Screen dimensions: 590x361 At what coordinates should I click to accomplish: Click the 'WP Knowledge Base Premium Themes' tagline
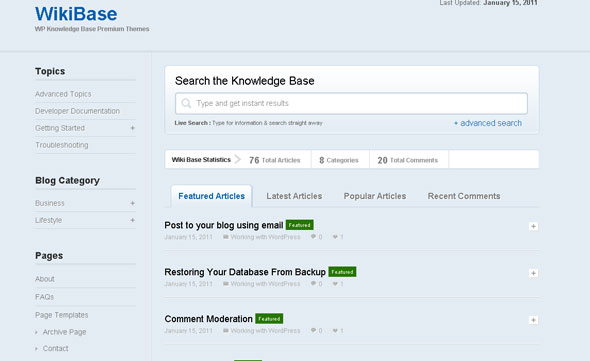tap(92, 29)
